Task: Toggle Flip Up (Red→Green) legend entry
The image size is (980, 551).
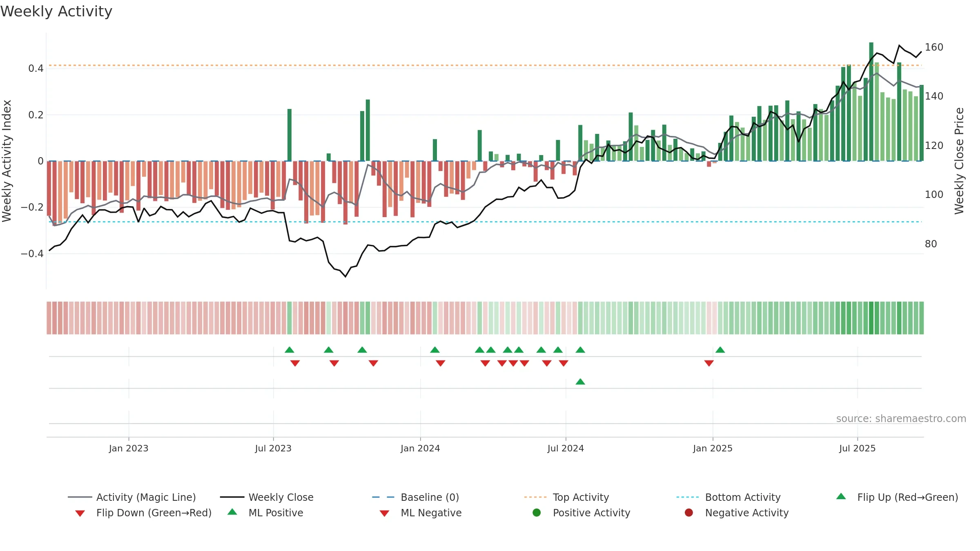Action: tap(897, 497)
